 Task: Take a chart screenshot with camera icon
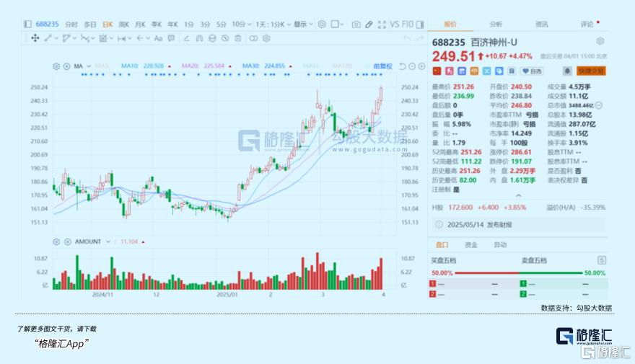tap(356, 25)
